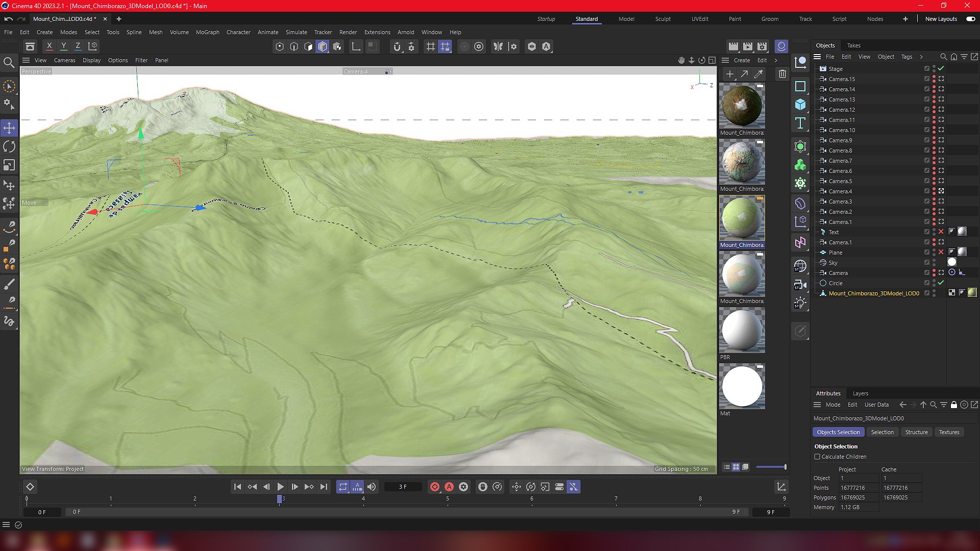Toggle the red X enable for Text object

tap(941, 232)
